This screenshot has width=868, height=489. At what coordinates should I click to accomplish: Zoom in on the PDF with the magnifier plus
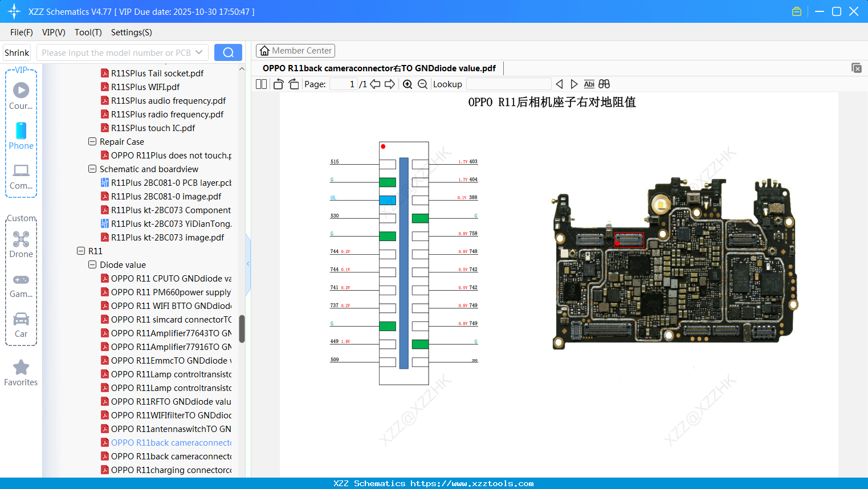(x=407, y=84)
